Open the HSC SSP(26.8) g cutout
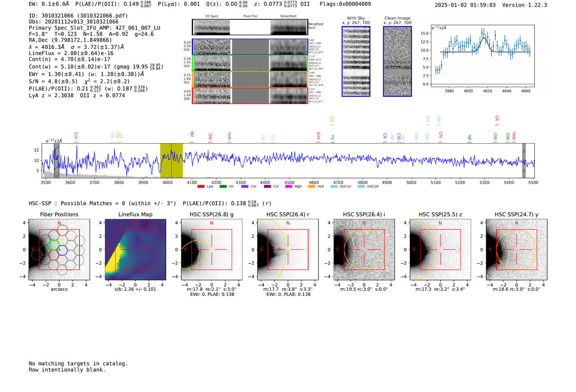576x392 pixels. [x=211, y=250]
